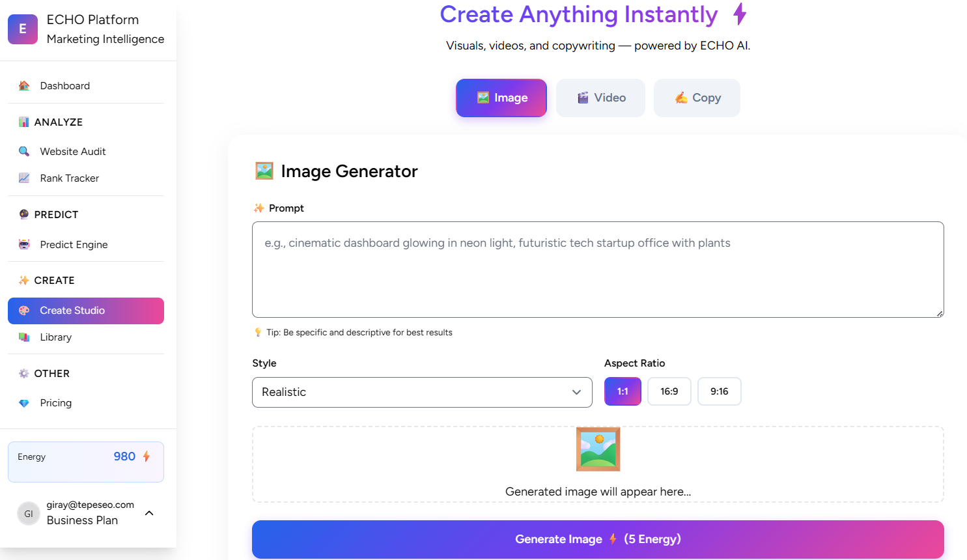Click the Pricing gem icon
This screenshot has height=560, width=967.
pos(24,402)
